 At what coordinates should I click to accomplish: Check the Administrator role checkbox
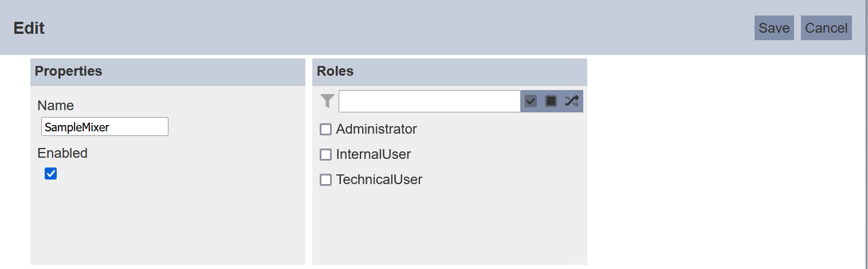point(325,130)
